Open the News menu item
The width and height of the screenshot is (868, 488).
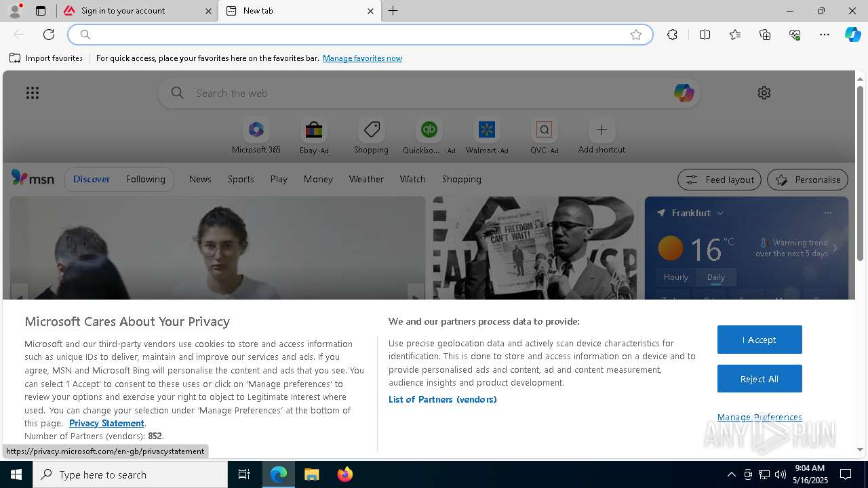click(x=200, y=179)
